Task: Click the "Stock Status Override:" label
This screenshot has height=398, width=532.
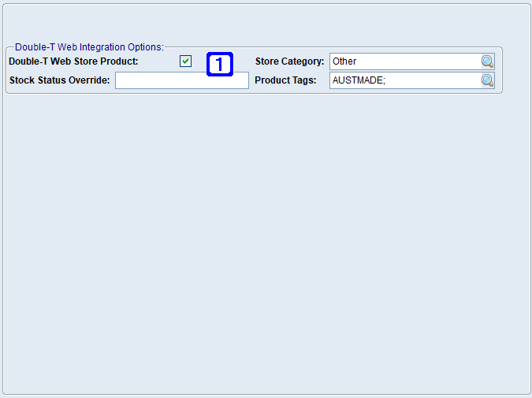Action: tap(60, 80)
